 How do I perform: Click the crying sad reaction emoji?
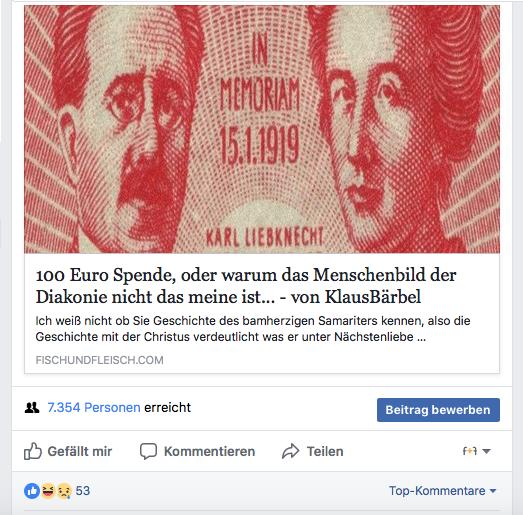click(64, 491)
